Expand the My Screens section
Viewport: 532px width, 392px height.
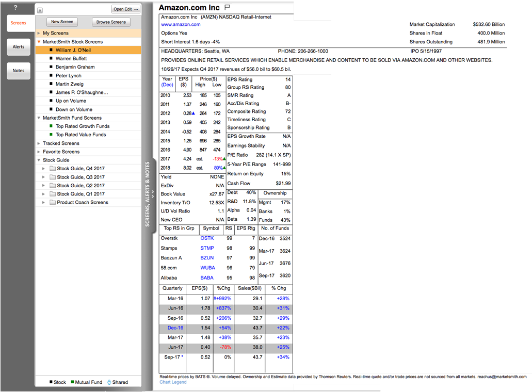pos(39,34)
